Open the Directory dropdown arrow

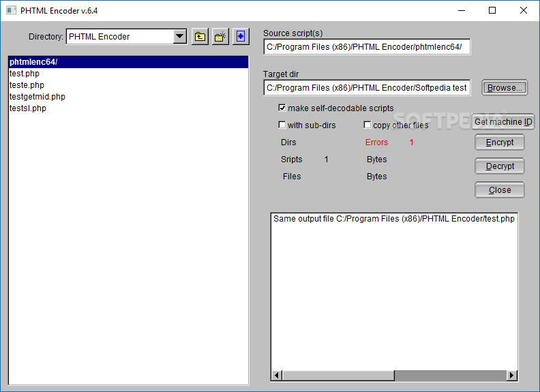point(180,37)
